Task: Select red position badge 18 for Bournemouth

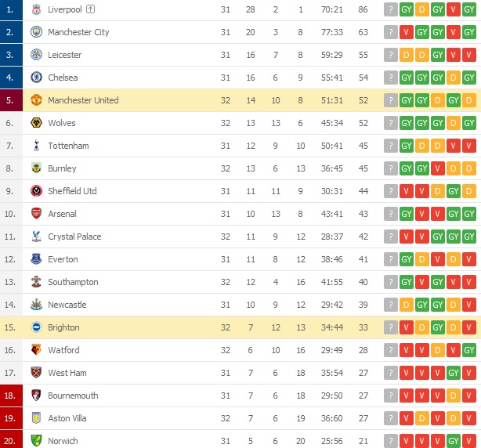Action: click(x=9, y=396)
